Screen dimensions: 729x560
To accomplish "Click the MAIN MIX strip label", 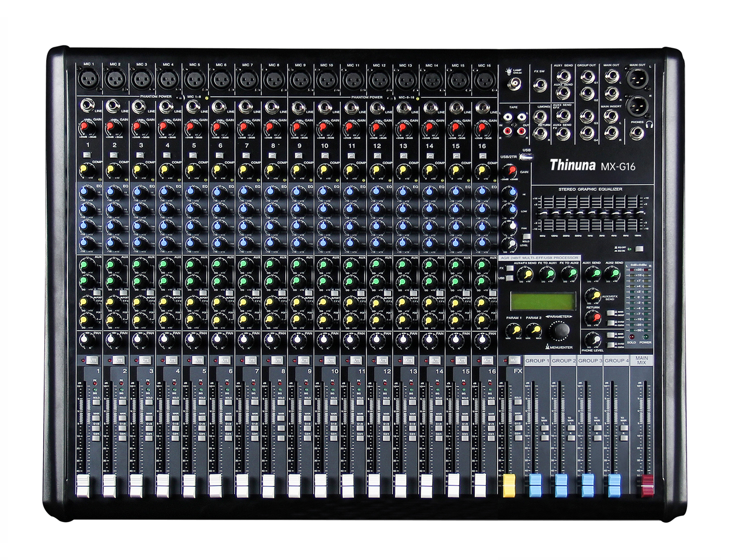I will [x=642, y=360].
